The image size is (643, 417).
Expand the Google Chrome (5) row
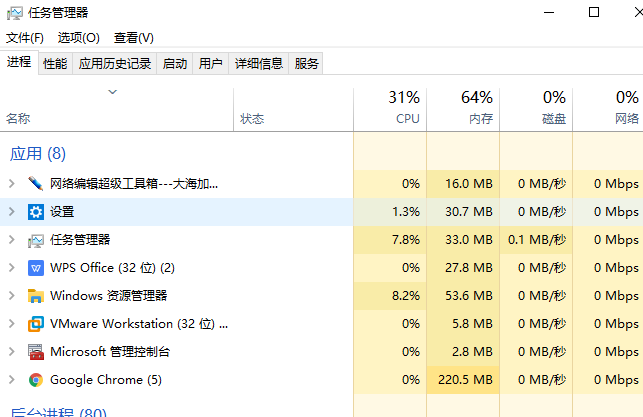click(11, 380)
